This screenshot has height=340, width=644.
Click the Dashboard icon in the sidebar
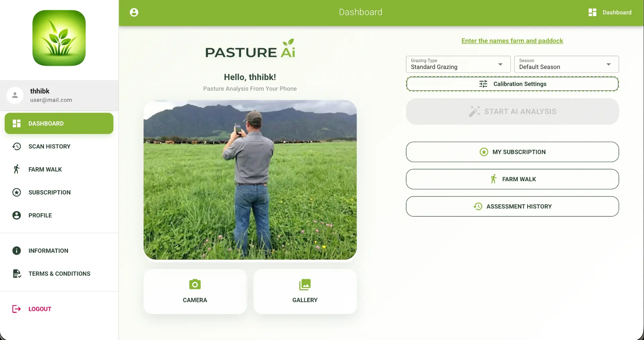tap(16, 123)
